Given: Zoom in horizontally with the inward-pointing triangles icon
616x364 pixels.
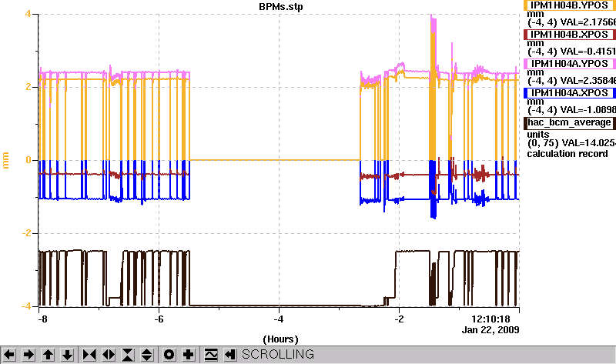Looking at the screenshot, I should coord(89,355).
